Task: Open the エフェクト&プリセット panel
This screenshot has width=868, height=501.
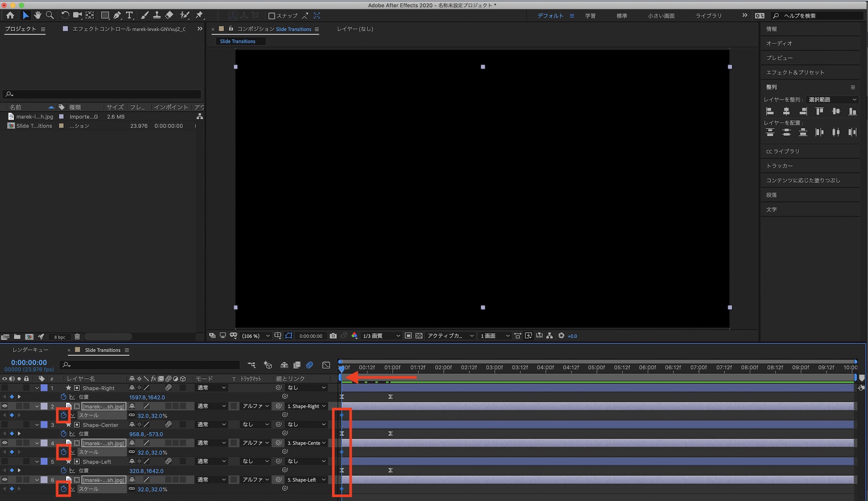Action: point(795,72)
